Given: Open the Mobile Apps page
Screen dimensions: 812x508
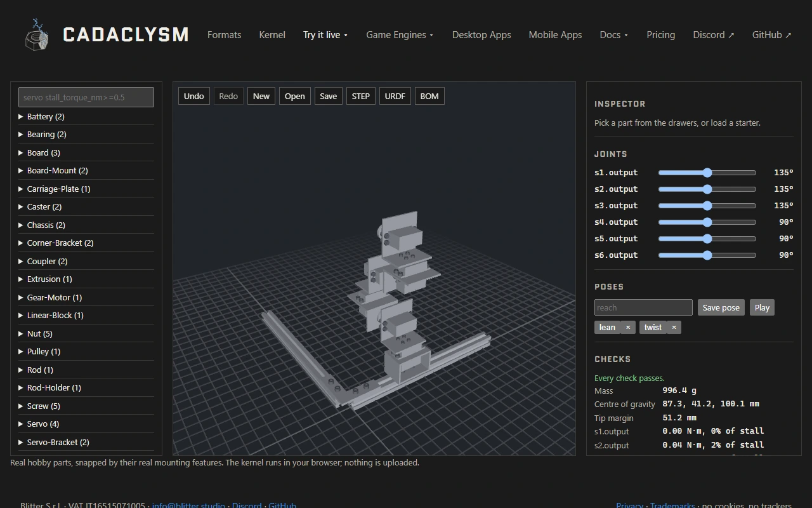Looking at the screenshot, I should point(555,35).
